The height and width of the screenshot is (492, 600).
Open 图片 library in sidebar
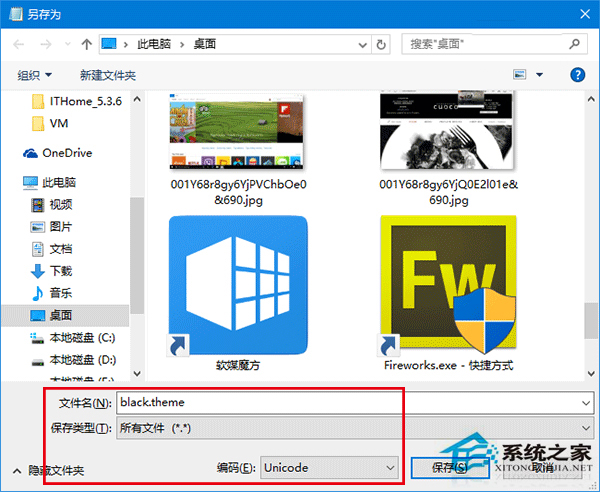[x=51, y=227]
